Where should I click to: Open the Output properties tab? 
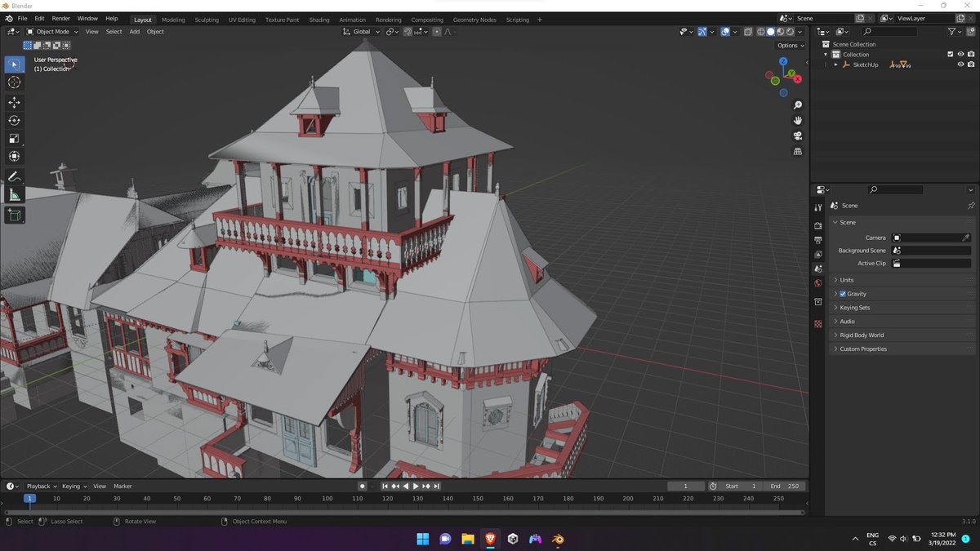tap(818, 240)
